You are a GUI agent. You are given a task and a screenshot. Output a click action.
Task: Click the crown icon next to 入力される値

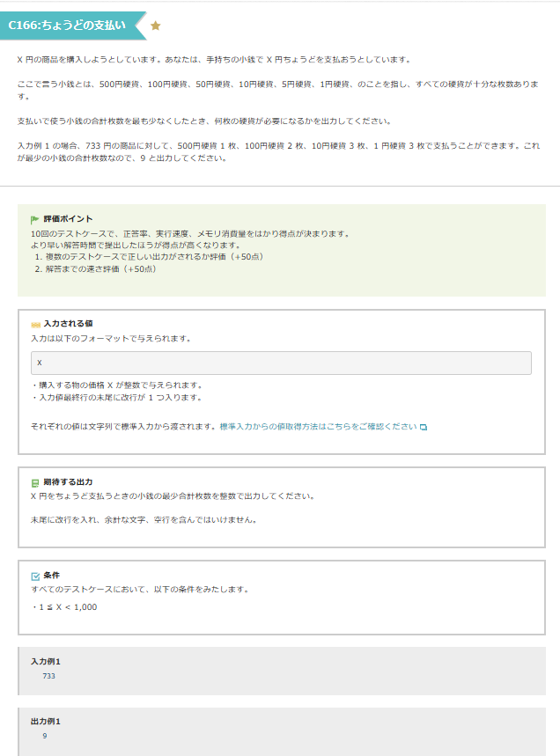pyautogui.click(x=36, y=324)
